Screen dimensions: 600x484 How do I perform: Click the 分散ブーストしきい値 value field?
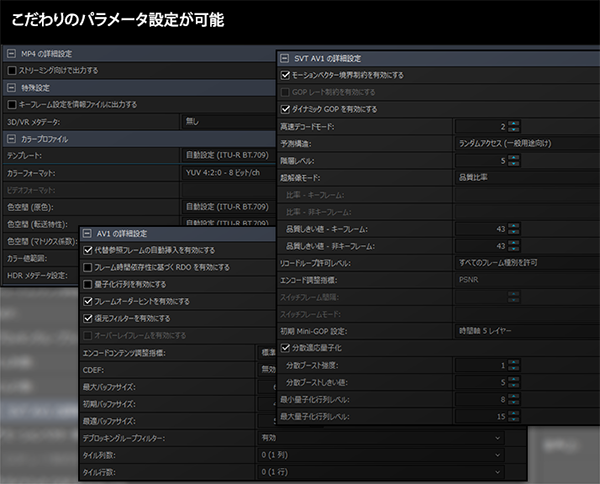[x=481, y=382]
